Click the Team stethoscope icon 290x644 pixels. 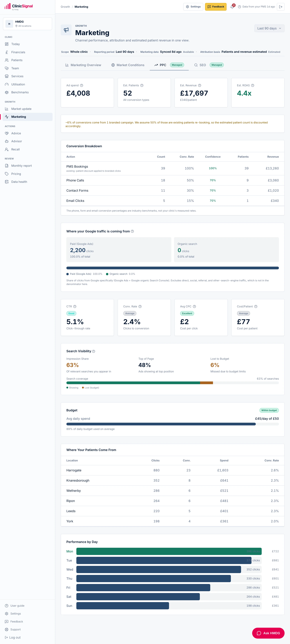tap(7, 68)
